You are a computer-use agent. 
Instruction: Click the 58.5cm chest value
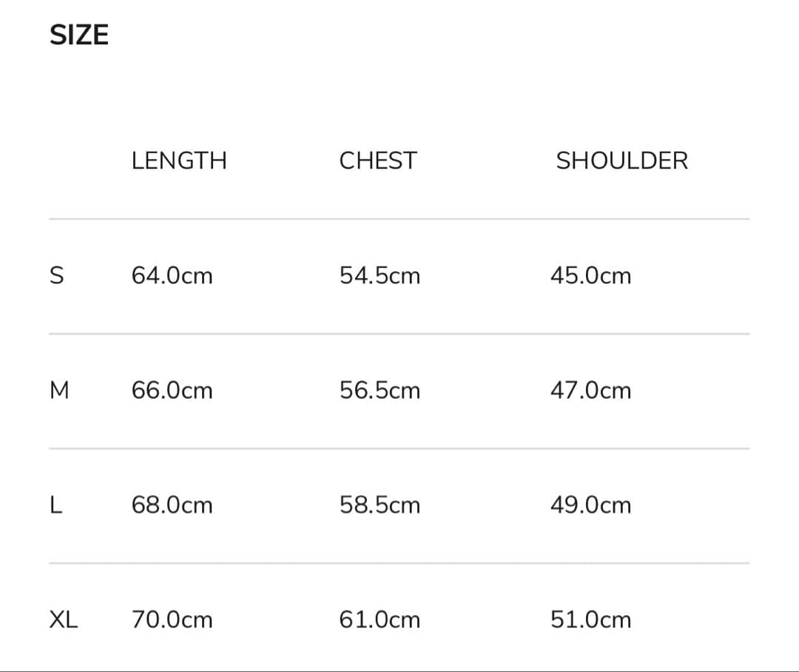coord(380,505)
